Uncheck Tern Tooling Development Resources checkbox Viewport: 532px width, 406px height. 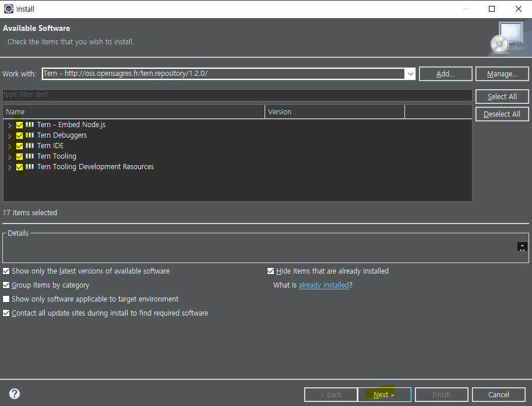[19, 167]
